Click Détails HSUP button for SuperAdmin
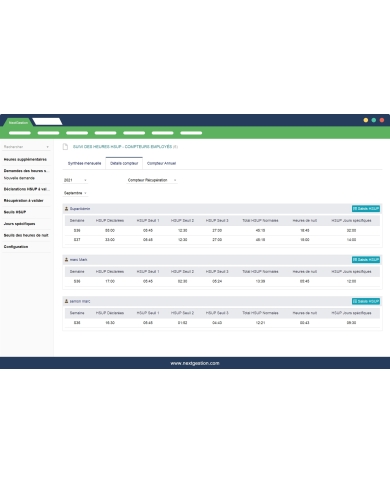The image size is (390, 484). tap(366, 209)
